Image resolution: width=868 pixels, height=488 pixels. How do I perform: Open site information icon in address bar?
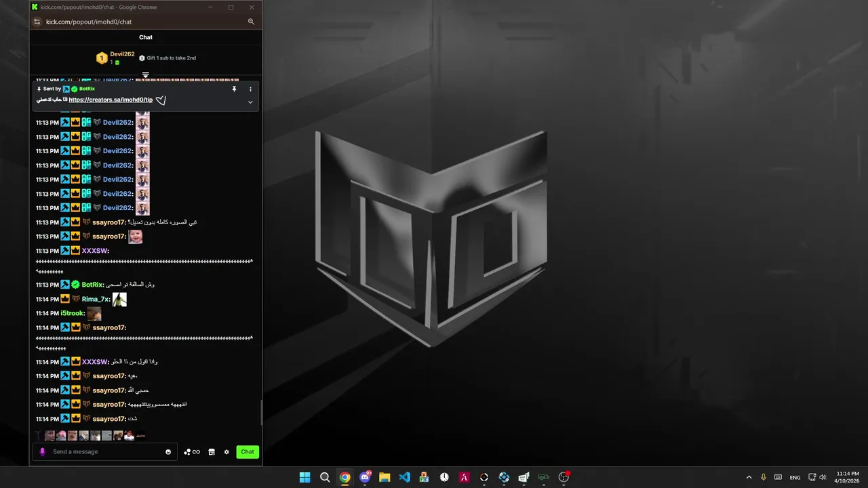point(37,22)
